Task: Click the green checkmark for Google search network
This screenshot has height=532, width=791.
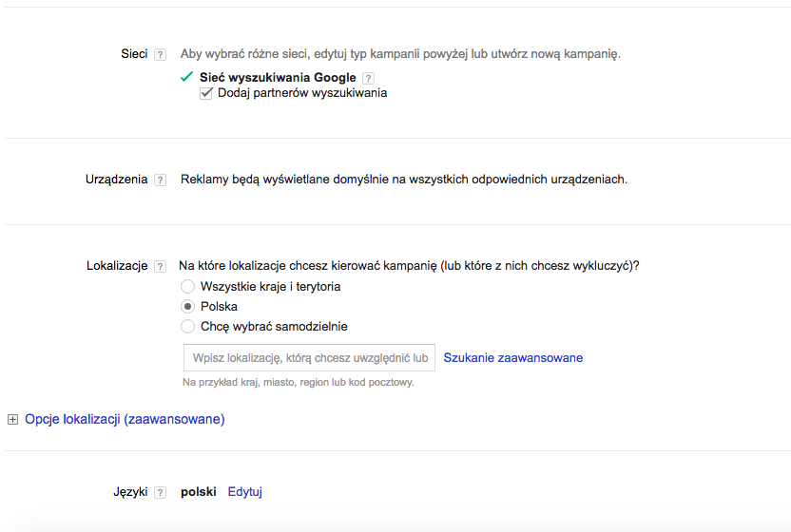Action: click(x=186, y=77)
